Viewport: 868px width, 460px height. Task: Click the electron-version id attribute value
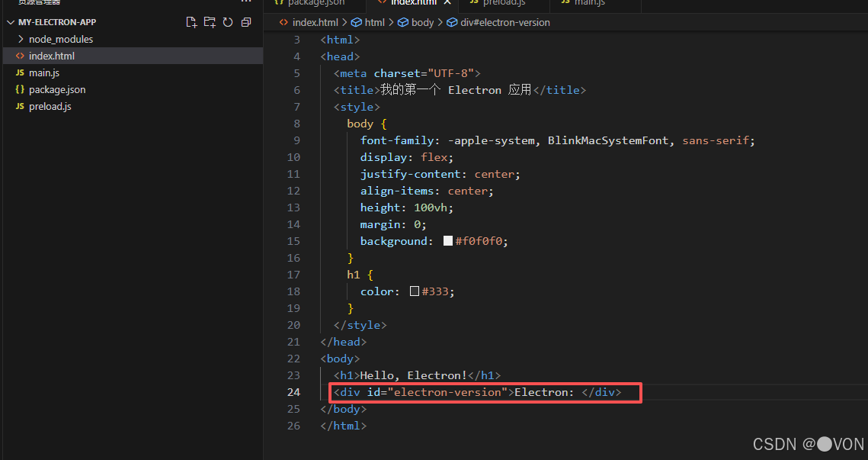pos(447,392)
